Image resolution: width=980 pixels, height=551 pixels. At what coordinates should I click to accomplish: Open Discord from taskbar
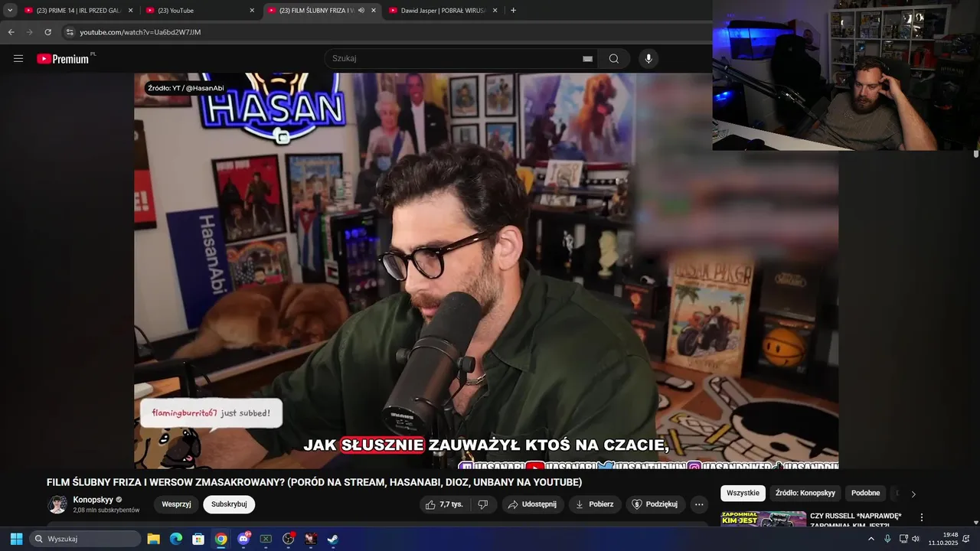(243, 539)
